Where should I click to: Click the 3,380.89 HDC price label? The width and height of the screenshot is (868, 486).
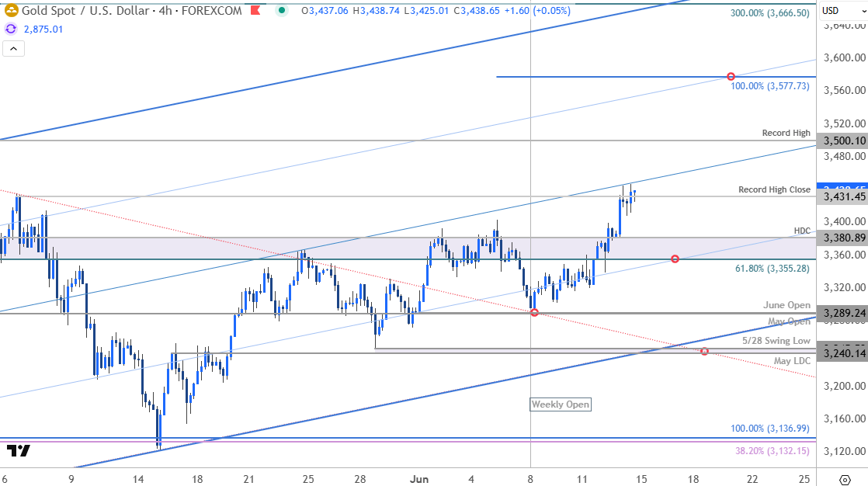coord(842,238)
